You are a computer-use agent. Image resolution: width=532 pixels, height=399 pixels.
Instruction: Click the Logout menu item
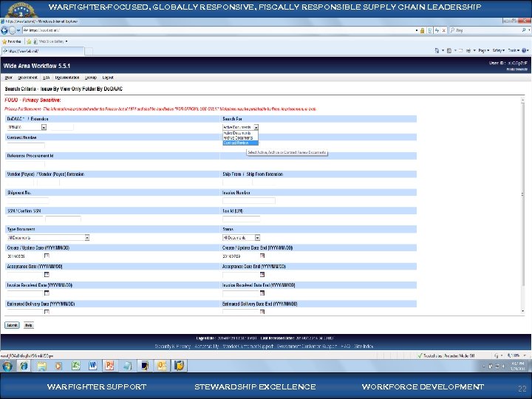108,78
